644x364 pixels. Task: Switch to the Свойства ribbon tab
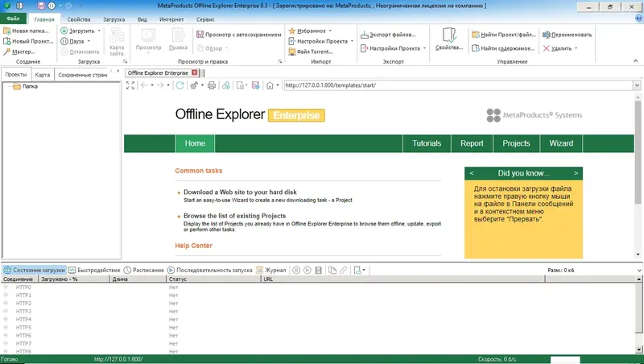point(78,19)
